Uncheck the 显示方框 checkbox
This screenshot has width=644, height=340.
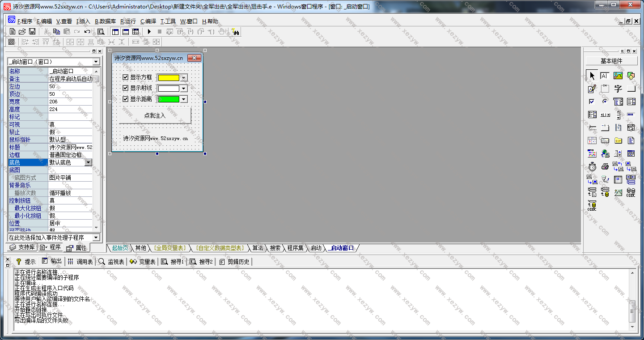pyautogui.click(x=125, y=77)
